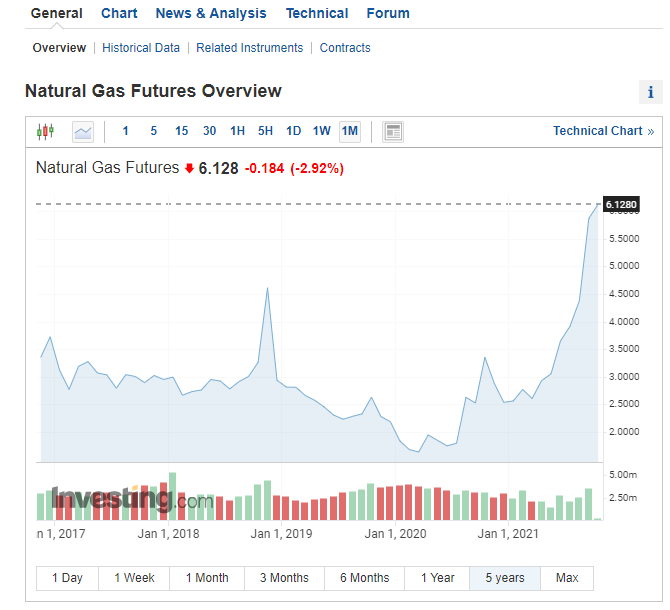Switch to candlestick chart type icon

click(x=45, y=132)
